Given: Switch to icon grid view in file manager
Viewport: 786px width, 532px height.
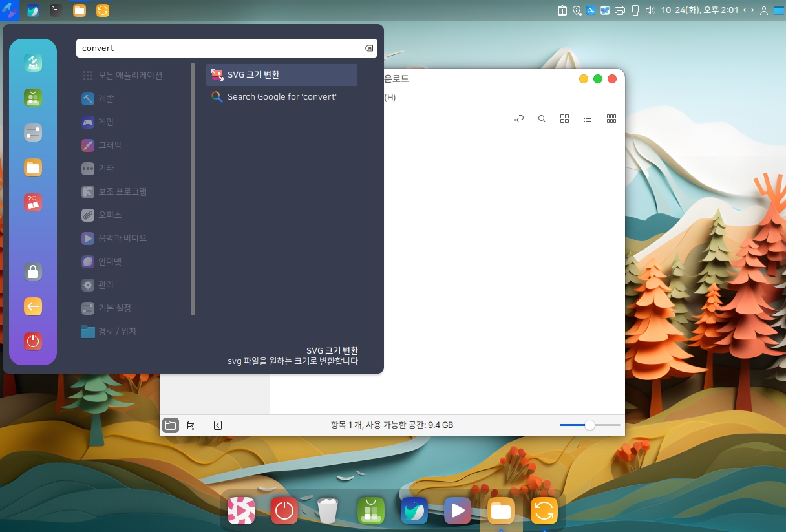Looking at the screenshot, I should (564, 119).
